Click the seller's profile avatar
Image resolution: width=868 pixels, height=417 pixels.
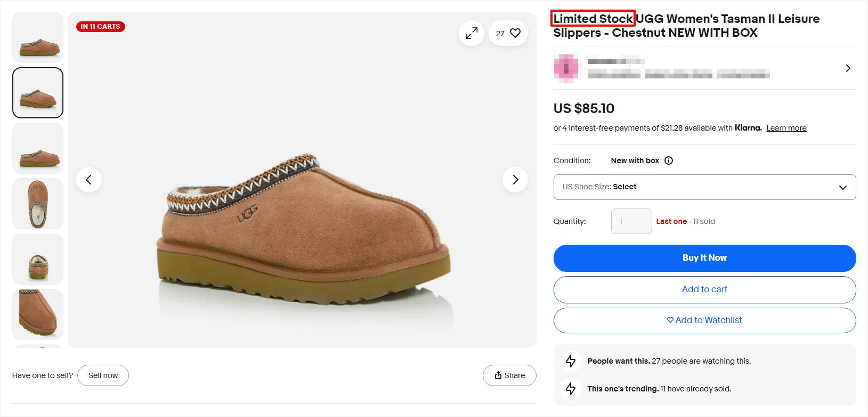click(x=566, y=68)
